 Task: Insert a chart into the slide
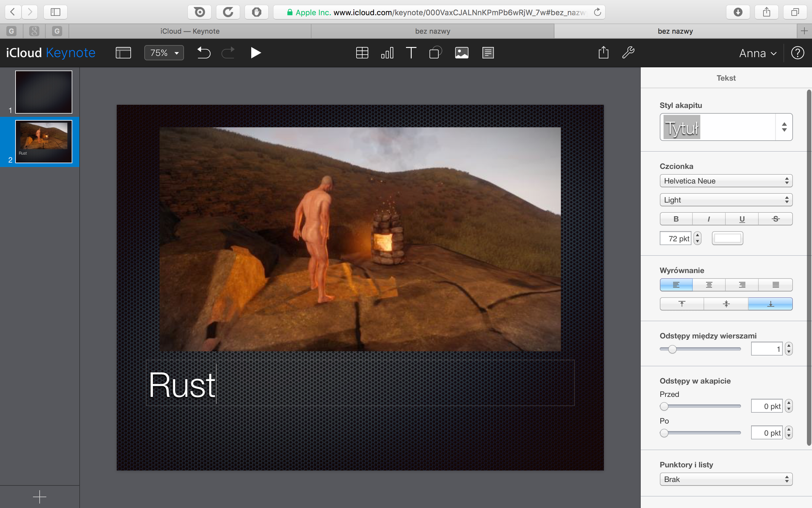coord(387,53)
